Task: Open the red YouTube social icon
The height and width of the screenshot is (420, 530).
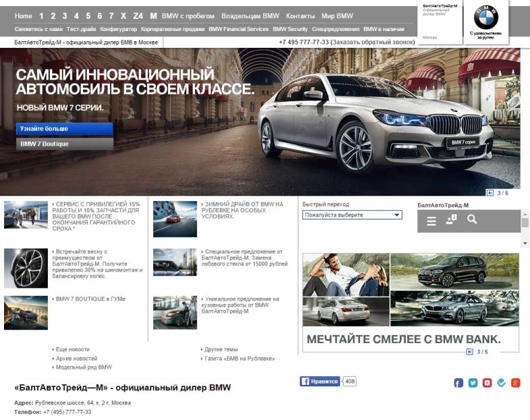Action: click(x=487, y=383)
